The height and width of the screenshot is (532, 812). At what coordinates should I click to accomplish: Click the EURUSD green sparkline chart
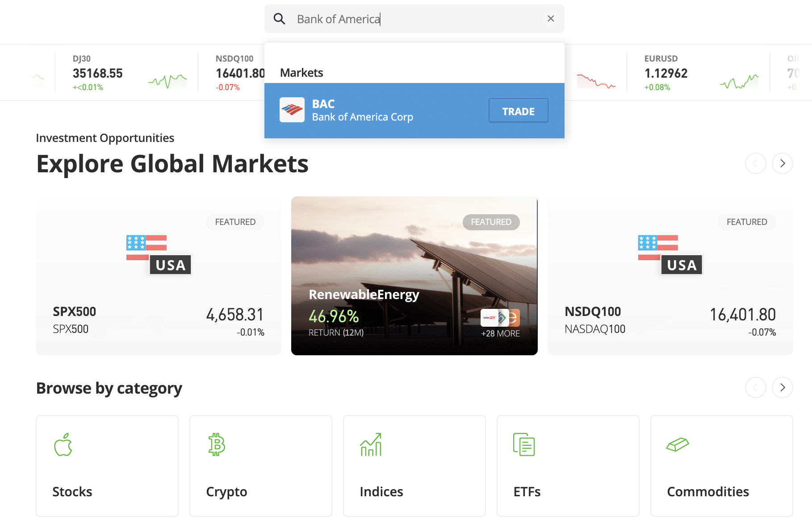(739, 81)
